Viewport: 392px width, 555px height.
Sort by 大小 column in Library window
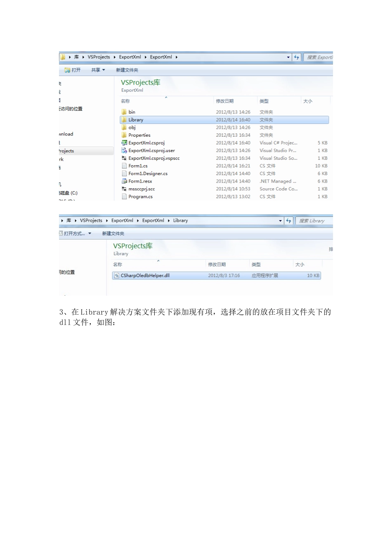click(x=300, y=265)
